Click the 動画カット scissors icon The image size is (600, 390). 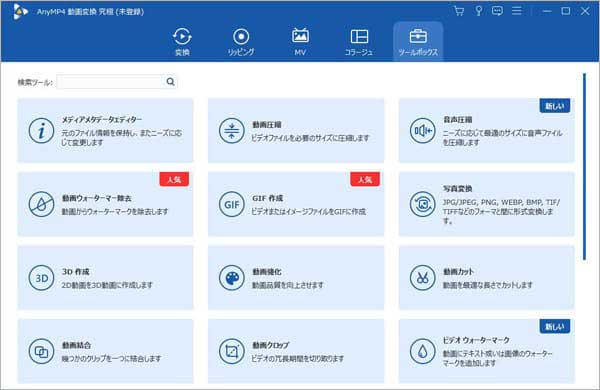422,277
